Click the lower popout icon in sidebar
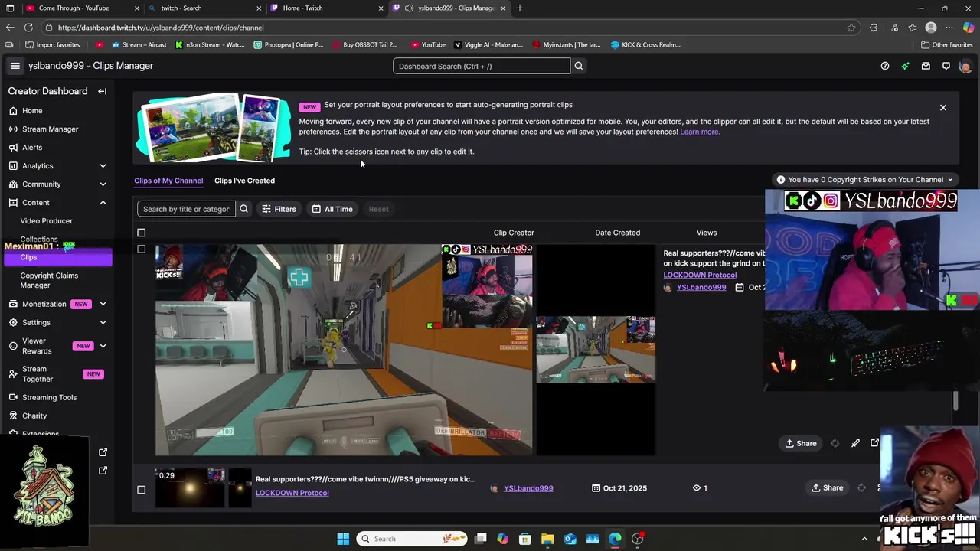Image resolution: width=980 pixels, height=551 pixels. coord(103,471)
